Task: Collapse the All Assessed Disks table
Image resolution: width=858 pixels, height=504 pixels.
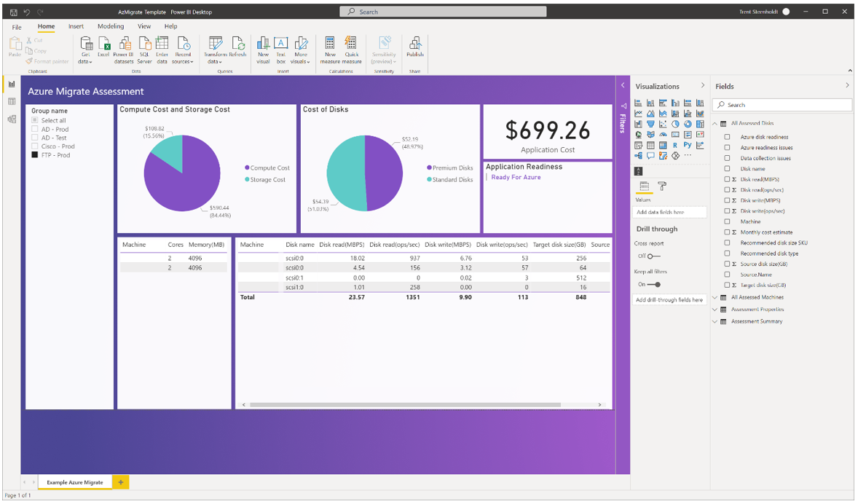Action: [x=715, y=124]
